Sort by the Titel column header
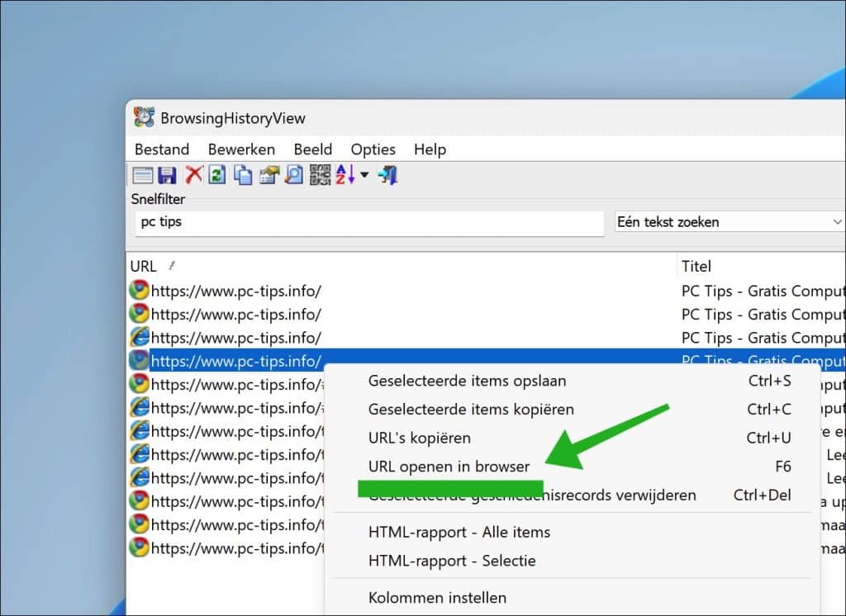Viewport: 846px width, 616px height. [x=761, y=267]
